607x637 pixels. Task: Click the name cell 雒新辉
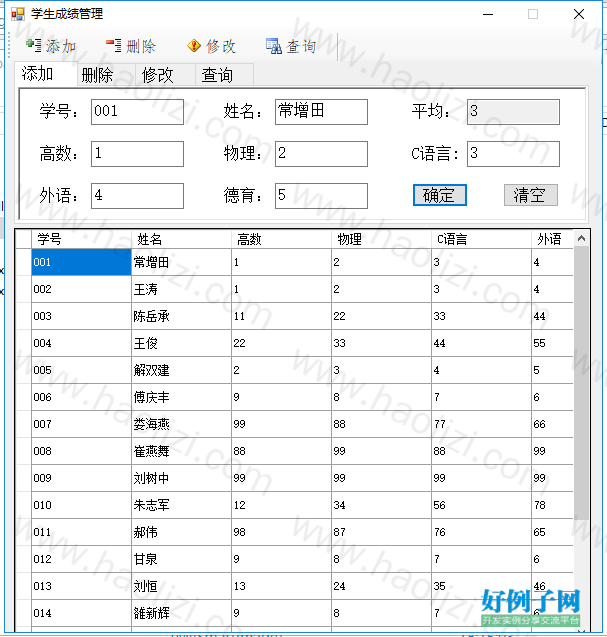coord(181,613)
